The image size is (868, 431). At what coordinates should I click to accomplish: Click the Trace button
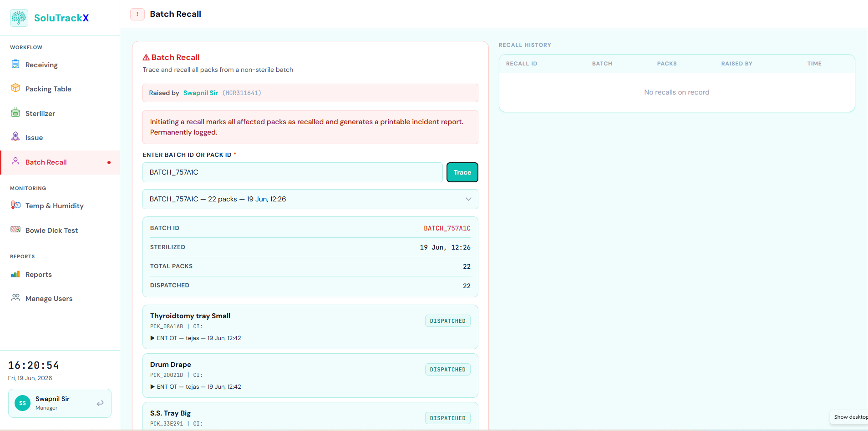[x=462, y=172]
